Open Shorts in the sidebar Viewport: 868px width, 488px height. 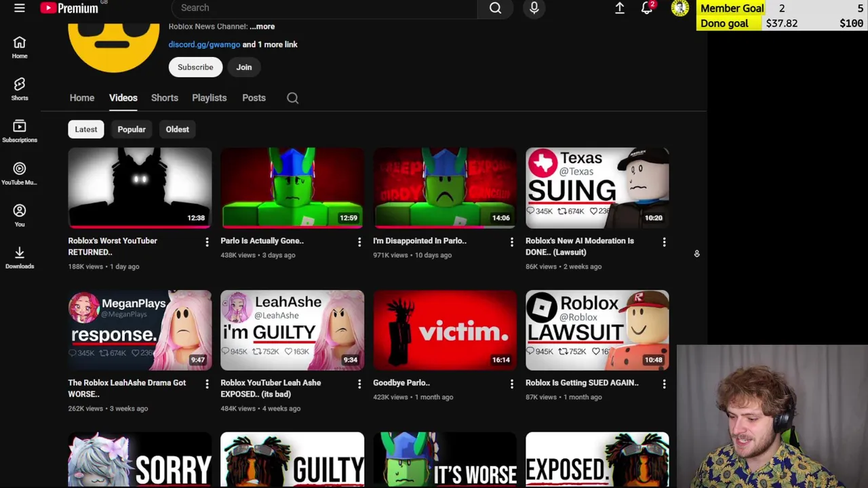(19, 89)
